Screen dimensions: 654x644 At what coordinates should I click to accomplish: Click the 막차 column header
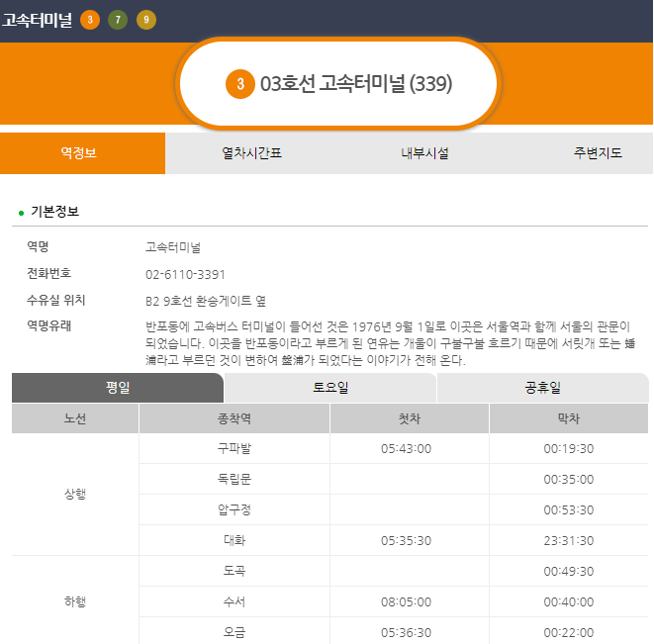click(x=569, y=418)
